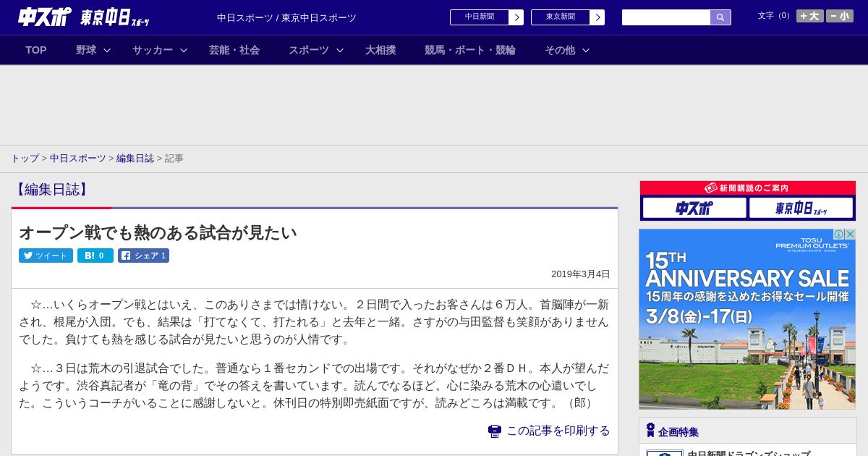Click the ad info (i) icon
Image resolution: width=868 pixels, height=456 pixels.
pos(839,235)
